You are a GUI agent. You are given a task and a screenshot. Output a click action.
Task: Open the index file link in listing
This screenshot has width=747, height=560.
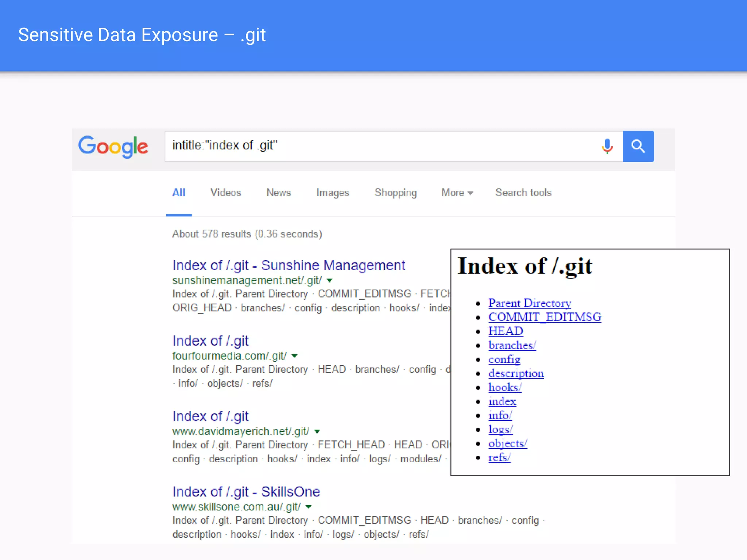tap(502, 401)
